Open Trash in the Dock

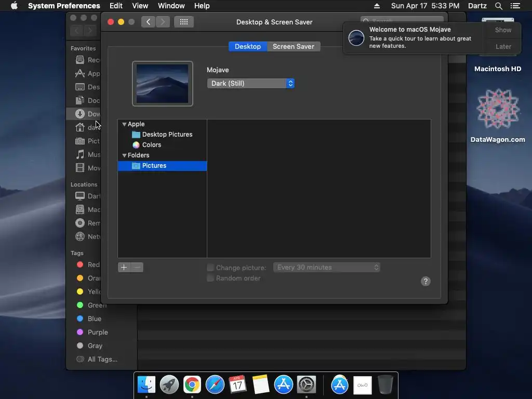385,385
